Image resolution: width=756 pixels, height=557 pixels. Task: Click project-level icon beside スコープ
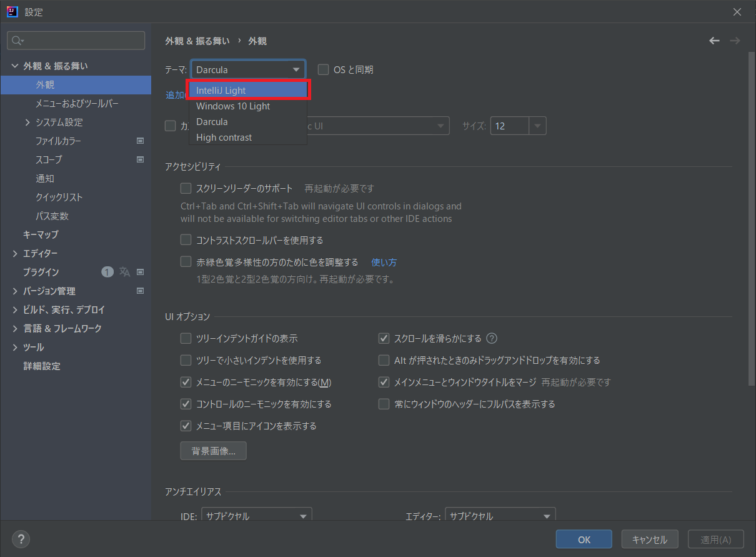tap(140, 160)
